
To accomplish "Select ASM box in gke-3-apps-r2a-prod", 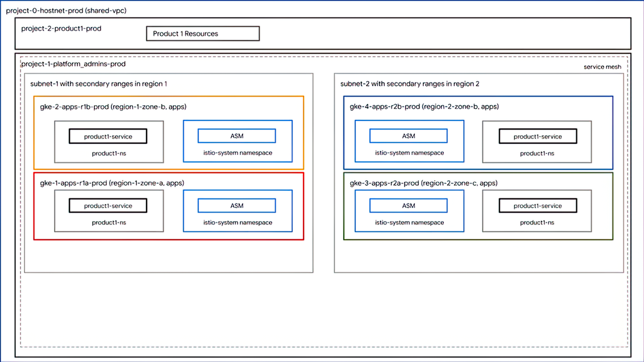I will [x=409, y=206].
